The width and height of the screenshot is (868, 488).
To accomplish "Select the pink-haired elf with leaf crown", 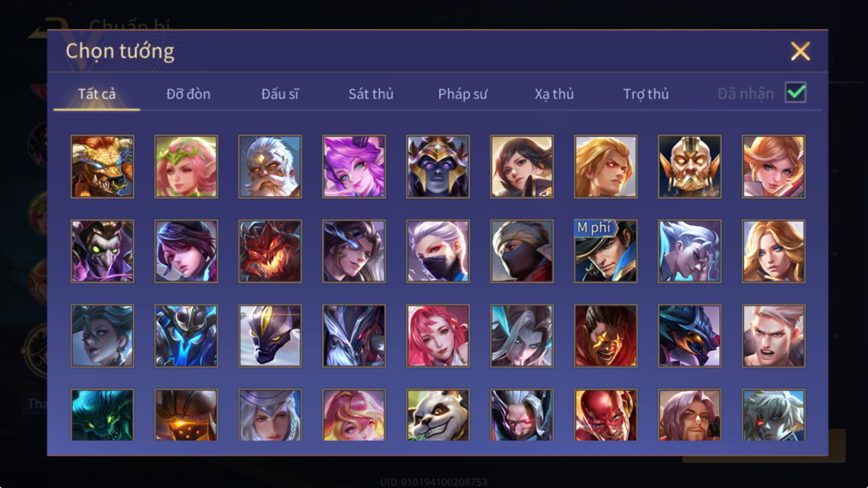I will [186, 166].
